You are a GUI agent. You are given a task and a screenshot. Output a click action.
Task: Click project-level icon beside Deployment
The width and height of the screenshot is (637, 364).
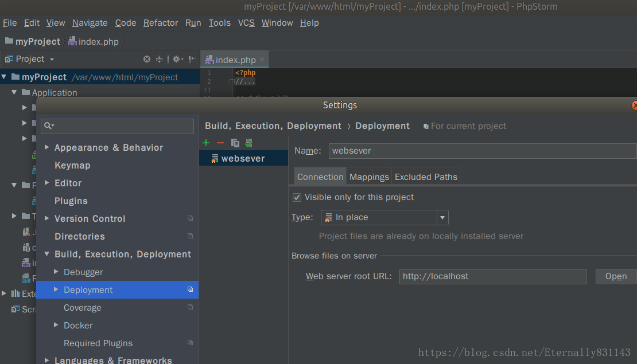click(x=190, y=289)
